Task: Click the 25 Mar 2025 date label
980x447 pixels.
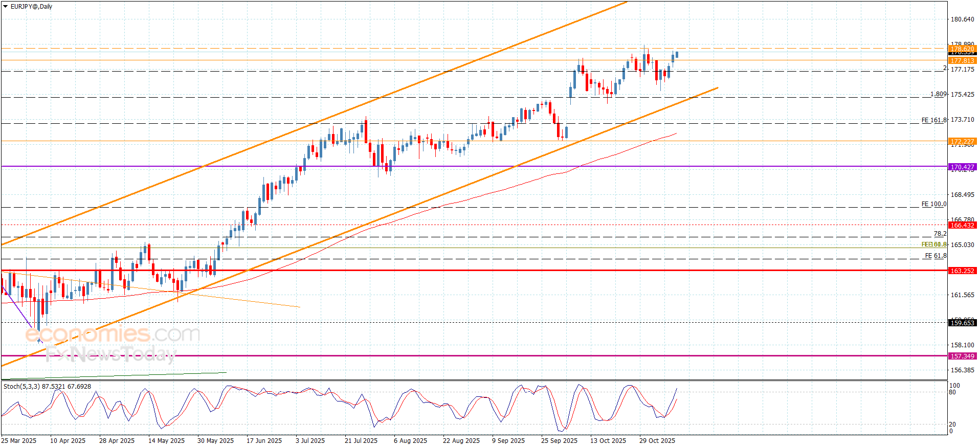Action: point(19,441)
